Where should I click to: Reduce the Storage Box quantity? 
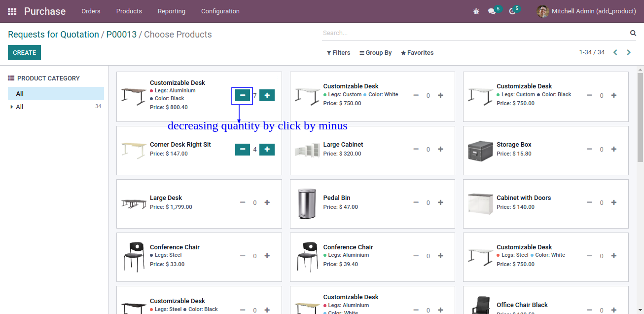click(x=589, y=149)
